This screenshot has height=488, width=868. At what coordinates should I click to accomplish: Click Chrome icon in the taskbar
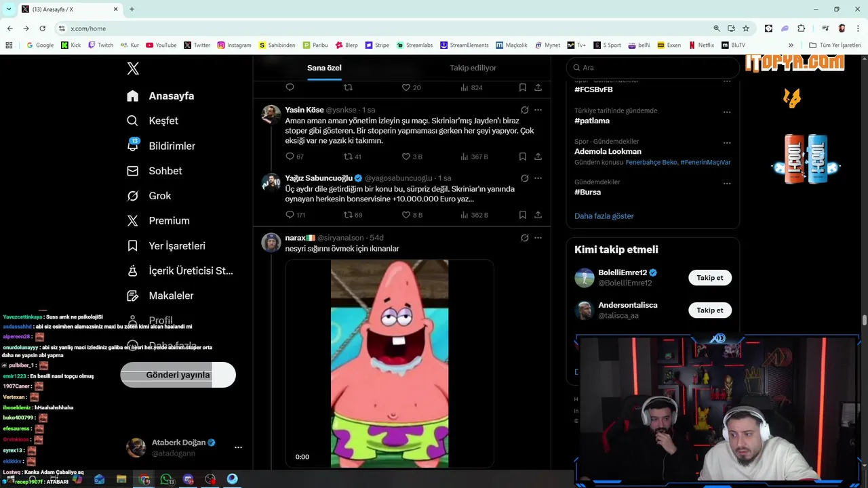(x=144, y=479)
